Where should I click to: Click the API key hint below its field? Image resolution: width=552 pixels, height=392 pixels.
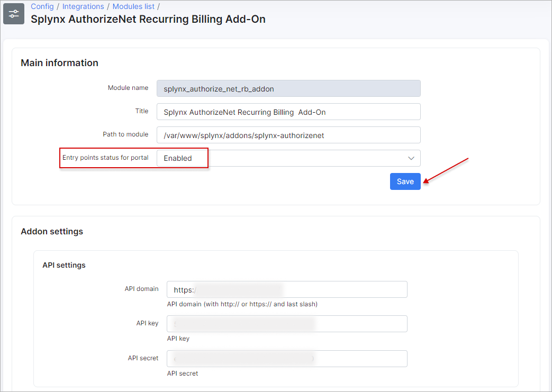(x=178, y=339)
